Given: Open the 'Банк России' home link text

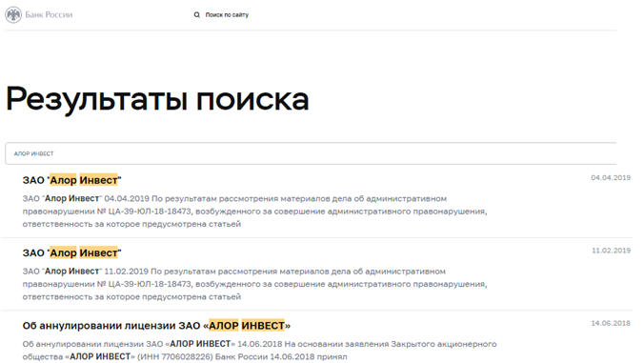Looking at the screenshot, I should (49, 15).
